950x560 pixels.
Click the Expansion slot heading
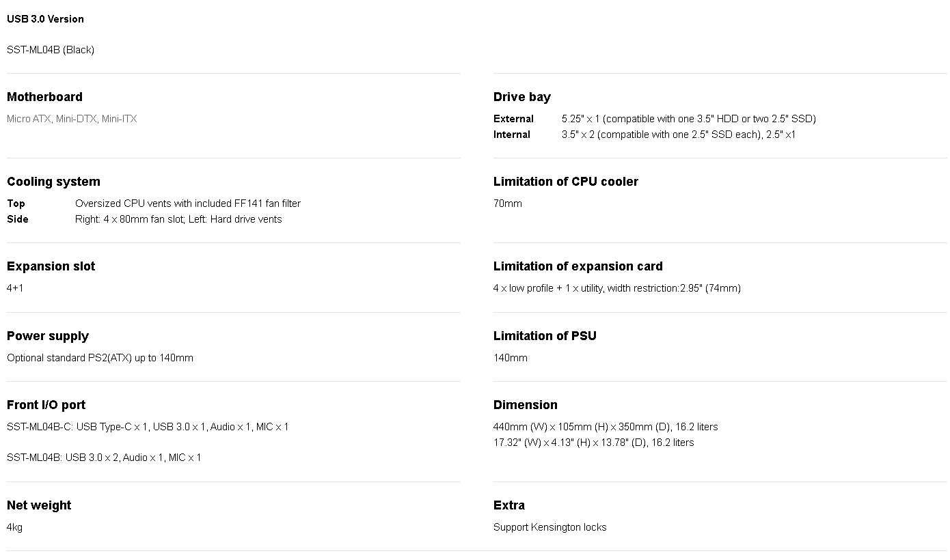pos(51,266)
